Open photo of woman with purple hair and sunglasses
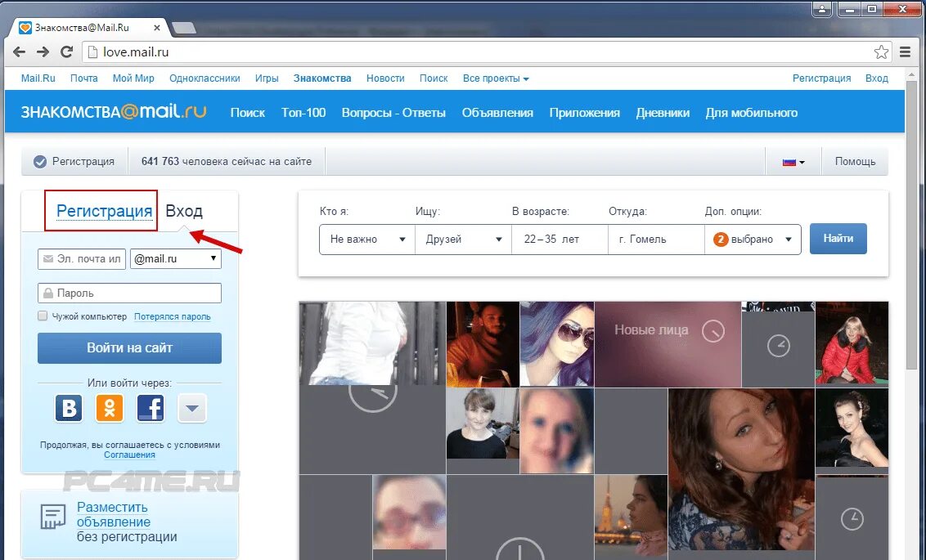 tap(557, 345)
